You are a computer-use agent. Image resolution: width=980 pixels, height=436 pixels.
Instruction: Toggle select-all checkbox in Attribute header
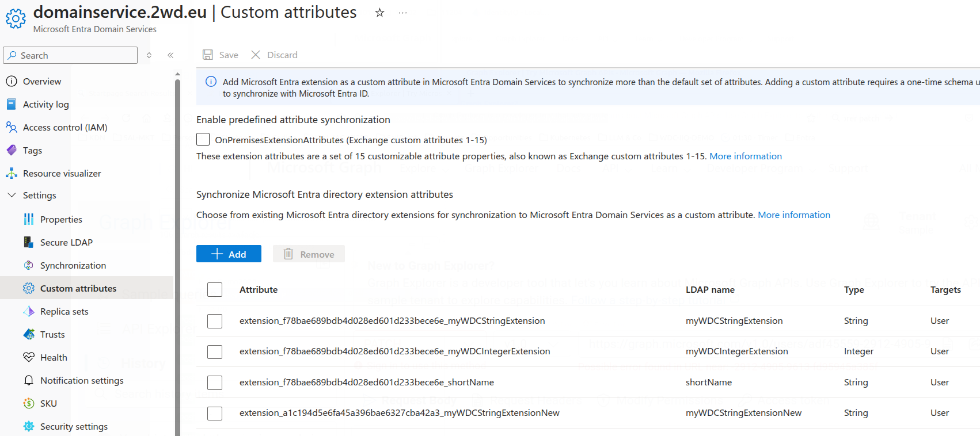tap(215, 289)
